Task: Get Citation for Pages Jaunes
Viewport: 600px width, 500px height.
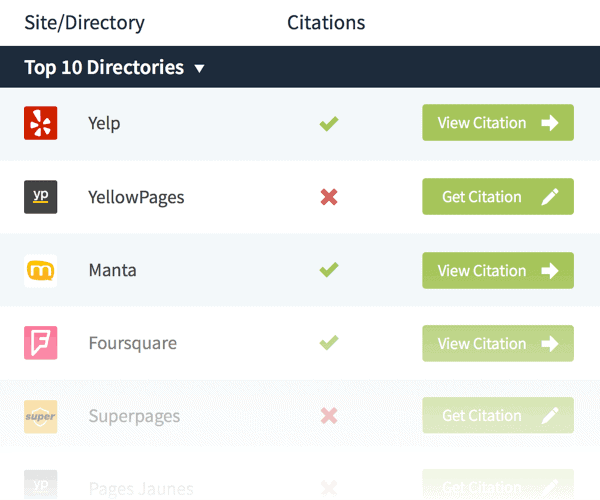Action: tap(498, 486)
